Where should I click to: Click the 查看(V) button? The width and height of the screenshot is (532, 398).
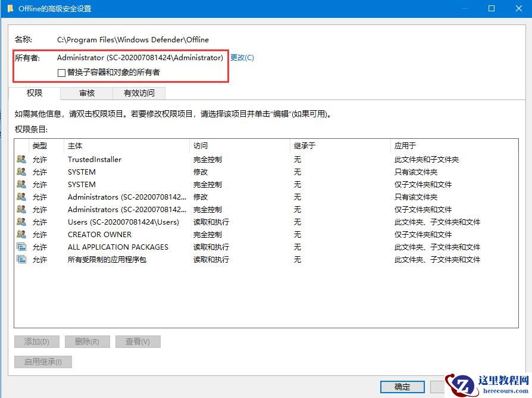pos(137,341)
